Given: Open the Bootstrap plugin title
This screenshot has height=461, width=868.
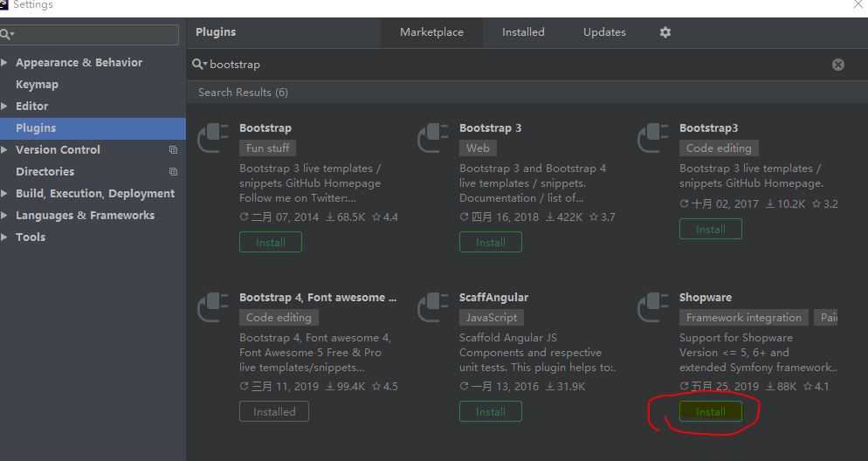Looking at the screenshot, I should pos(265,128).
